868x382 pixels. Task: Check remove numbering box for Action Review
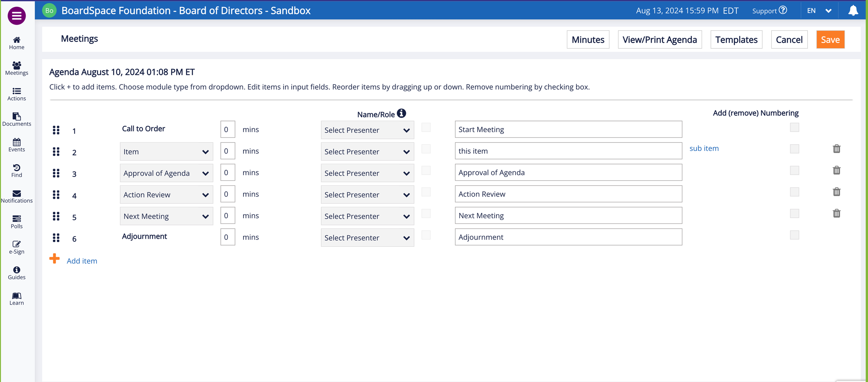click(794, 192)
